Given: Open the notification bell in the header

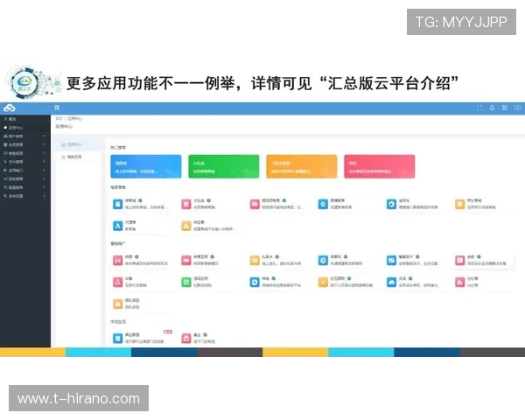Looking at the screenshot, I should (492, 108).
